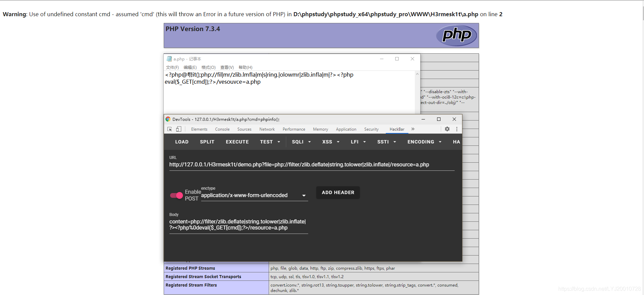
Task: Switch to the Elements tab
Action: [x=199, y=129]
